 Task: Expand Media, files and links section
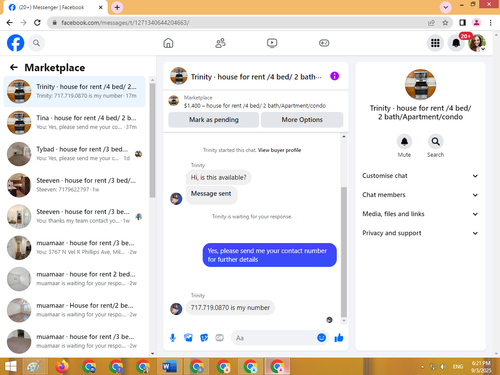tap(420, 214)
